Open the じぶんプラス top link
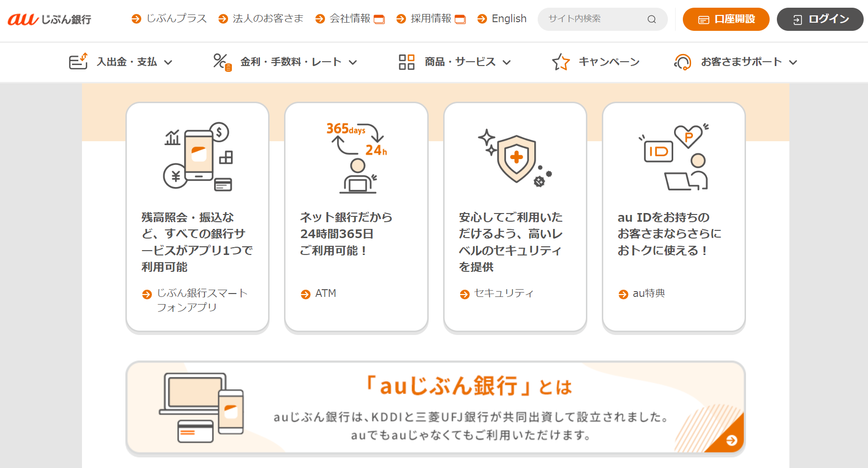 pyautogui.click(x=176, y=19)
